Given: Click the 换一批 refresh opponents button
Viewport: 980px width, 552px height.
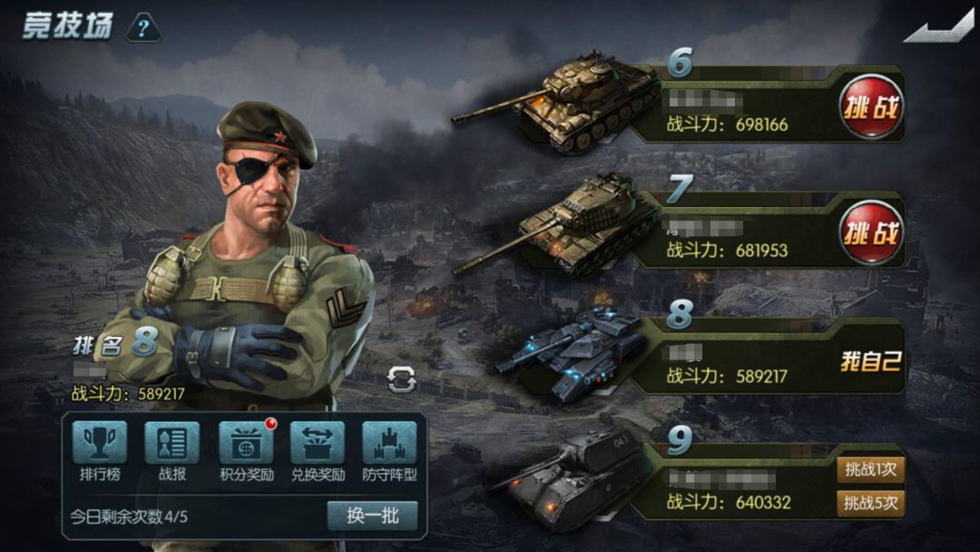Looking at the screenshot, I should [x=373, y=517].
